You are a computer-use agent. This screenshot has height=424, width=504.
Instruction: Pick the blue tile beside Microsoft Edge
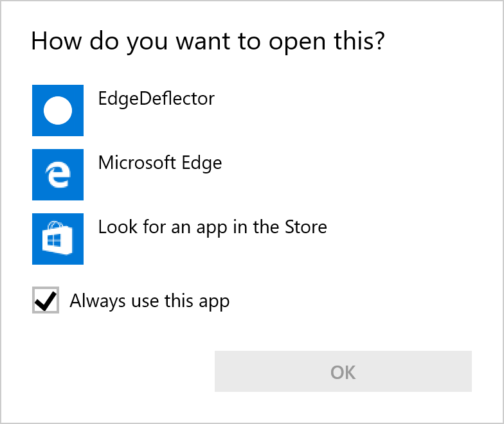(x=58, y=175)
